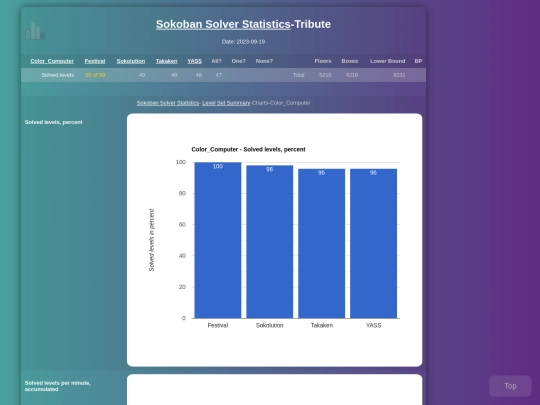
Task: Open the Sokoban Solver Statistics title link
Action: [223, 24]
